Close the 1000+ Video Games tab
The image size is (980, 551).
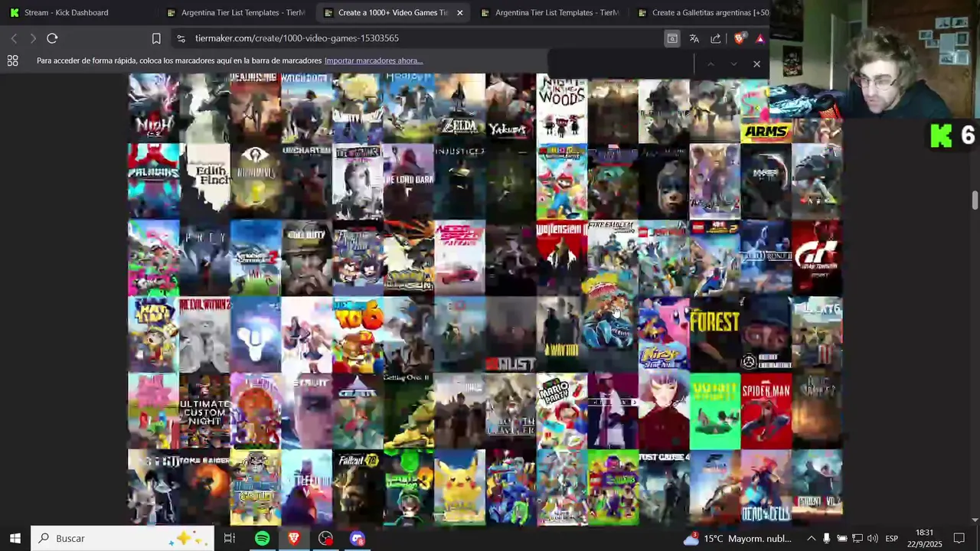459,13
